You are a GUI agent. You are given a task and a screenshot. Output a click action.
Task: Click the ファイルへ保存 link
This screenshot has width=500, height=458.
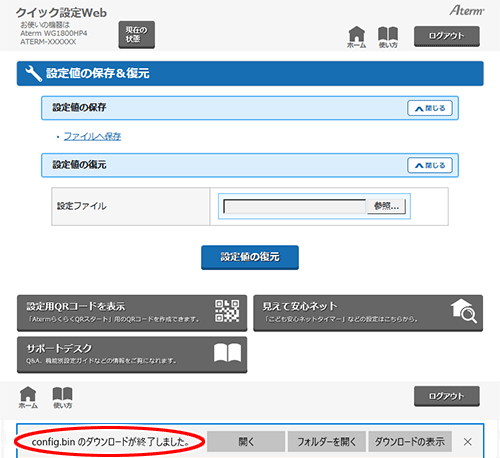coord(92,136)
